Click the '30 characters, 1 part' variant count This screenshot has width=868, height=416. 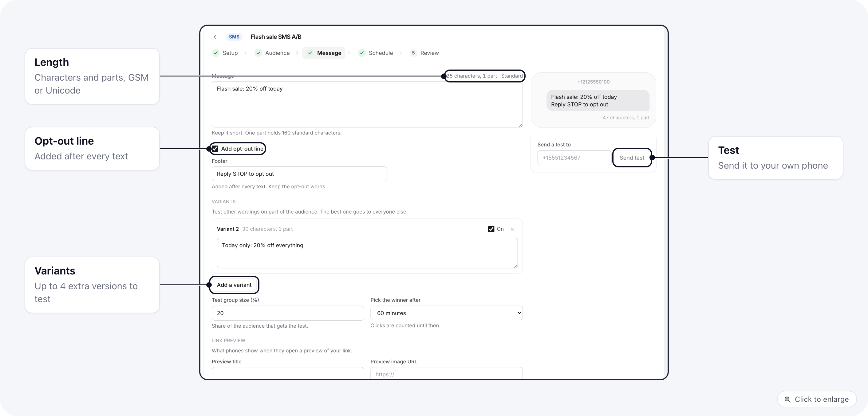267,229
